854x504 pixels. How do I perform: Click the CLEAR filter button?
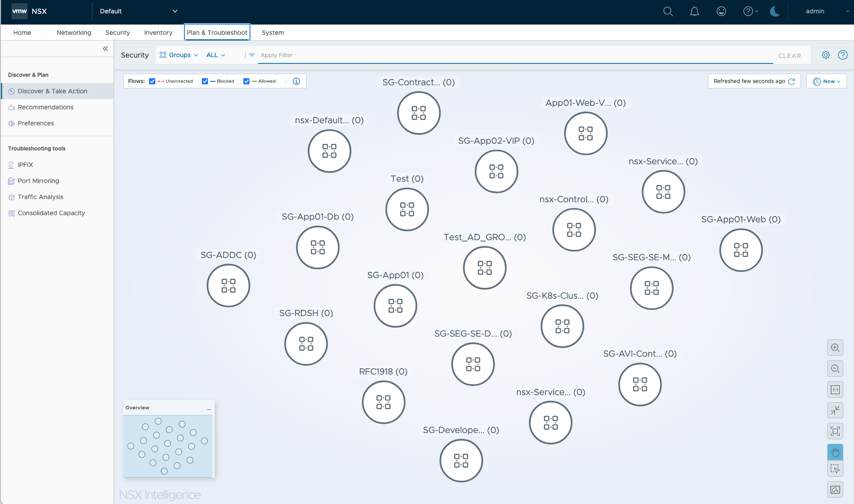pos(789,56)
